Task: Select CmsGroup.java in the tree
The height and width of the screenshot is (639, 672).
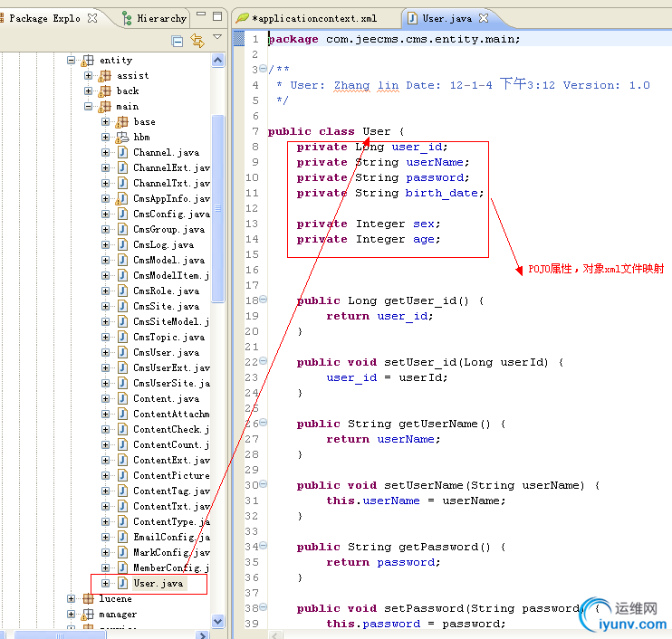Action: (168, 230)
